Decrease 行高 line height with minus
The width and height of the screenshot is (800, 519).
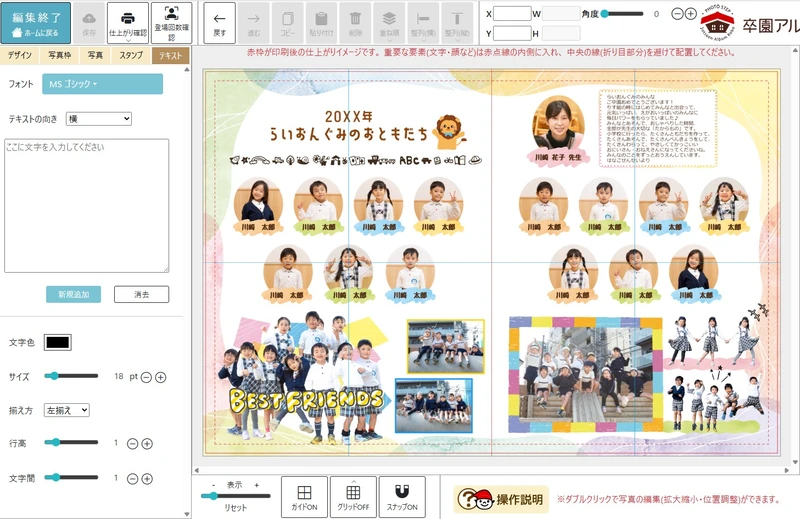tap(133, 443)
